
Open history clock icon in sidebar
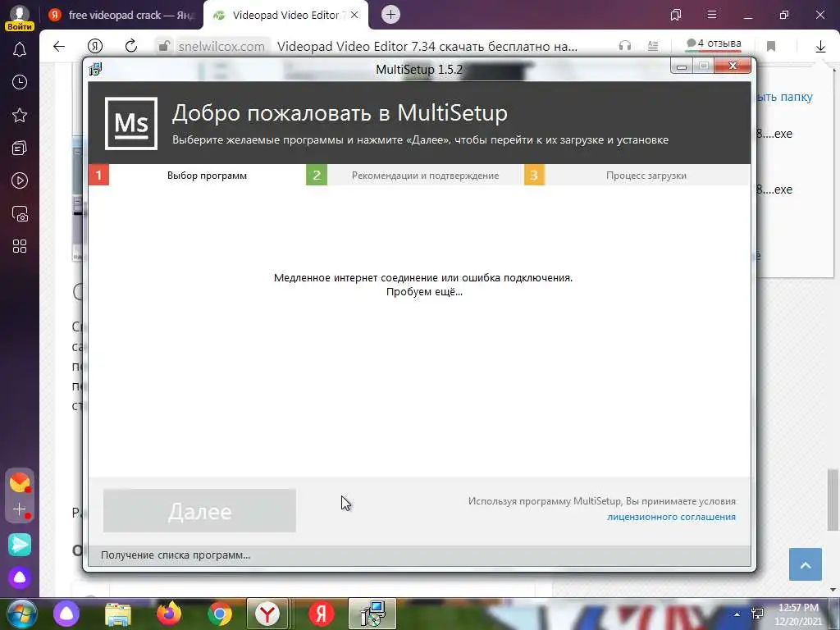click(20, 82)
